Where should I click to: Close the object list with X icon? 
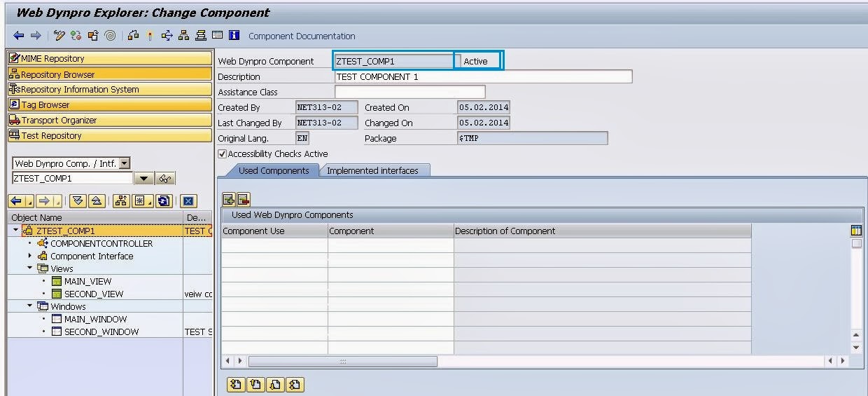188,201
